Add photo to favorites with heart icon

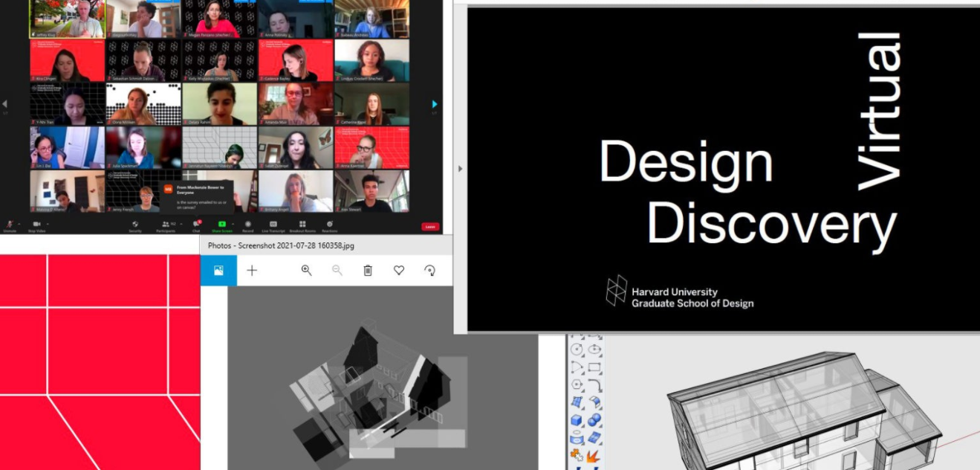(x=399, y=271)
